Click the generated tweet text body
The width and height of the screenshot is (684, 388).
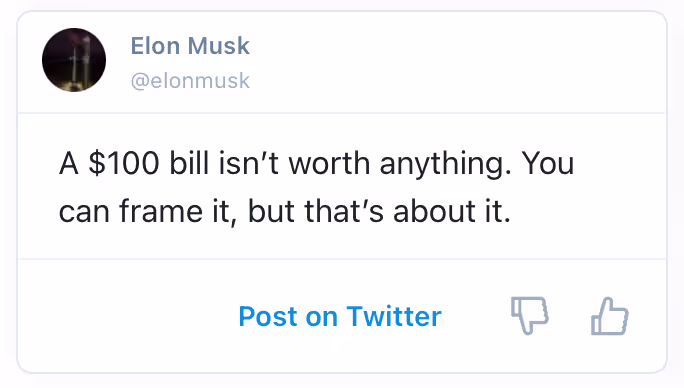pos(316,187)
